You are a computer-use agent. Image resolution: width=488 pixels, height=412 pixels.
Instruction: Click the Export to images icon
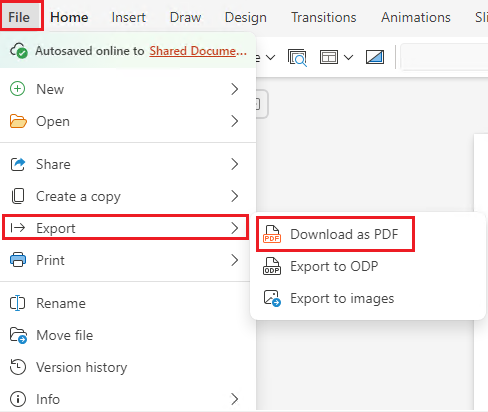point(272,298)
